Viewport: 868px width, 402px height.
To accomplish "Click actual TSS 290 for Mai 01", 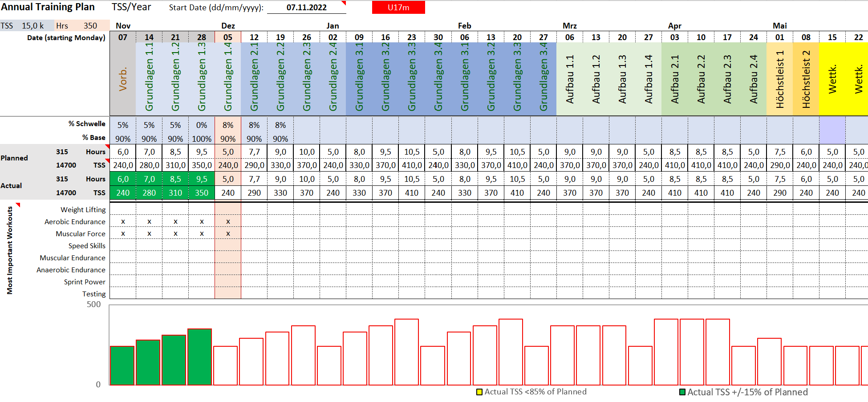I will point(780,193).
